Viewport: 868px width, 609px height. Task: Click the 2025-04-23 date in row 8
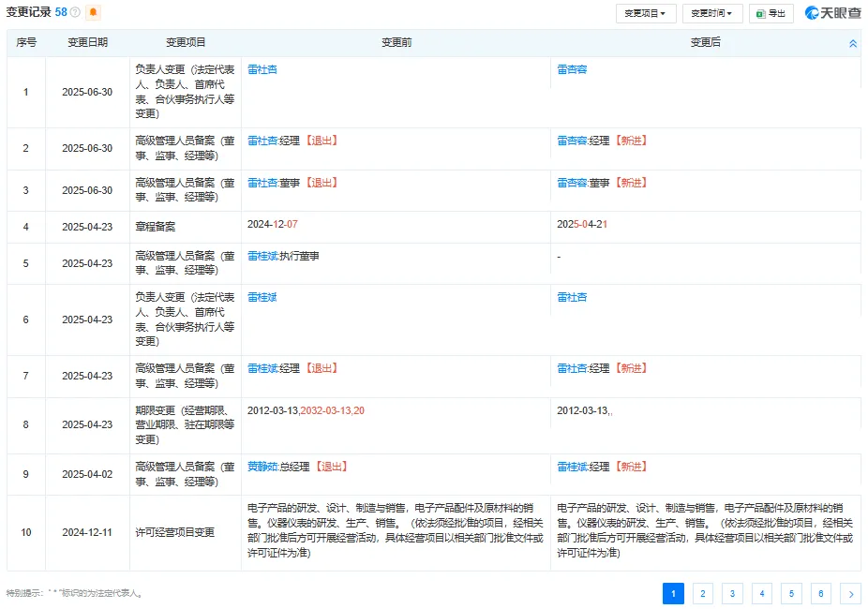click(x=87, y=424)
